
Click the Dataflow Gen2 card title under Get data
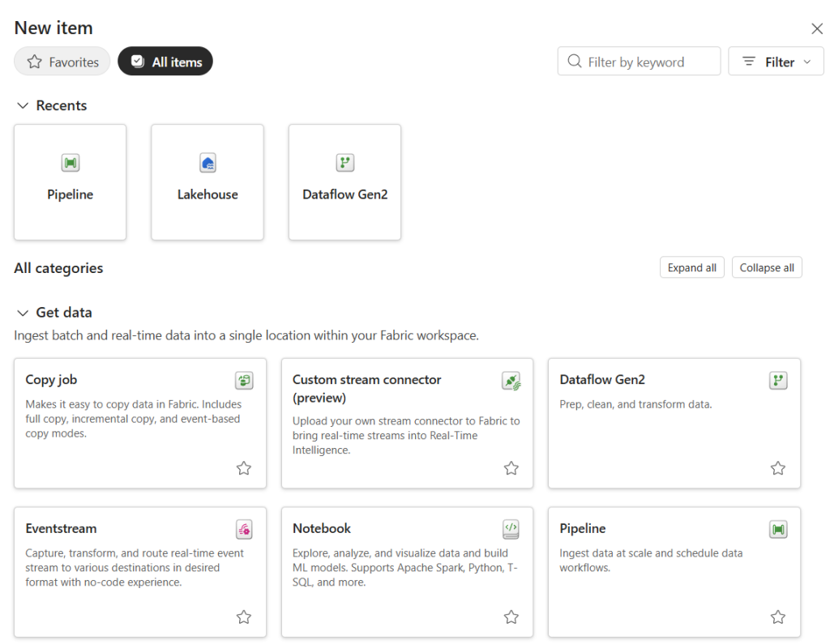click(x=602, y=379)
